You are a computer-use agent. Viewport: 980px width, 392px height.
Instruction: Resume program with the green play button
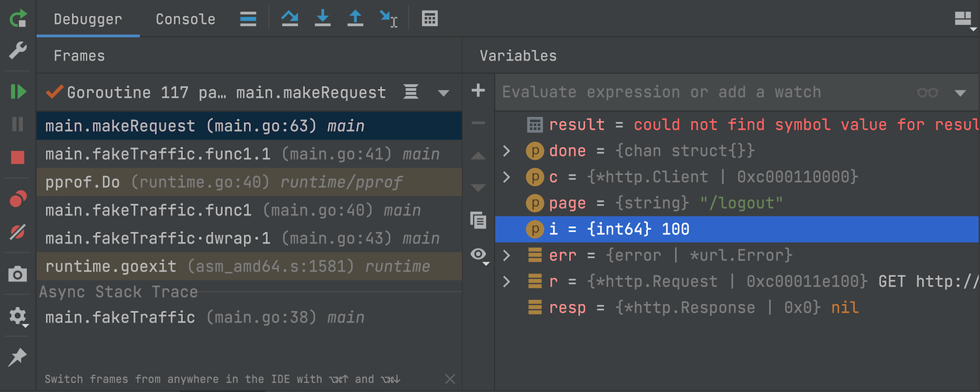(x=18, y=91)
